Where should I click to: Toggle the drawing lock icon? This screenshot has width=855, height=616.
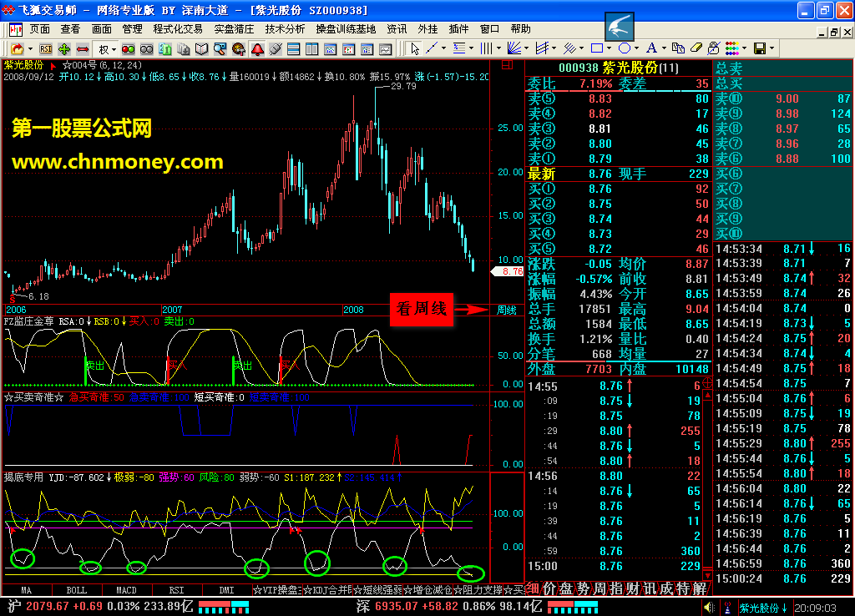[714, 48]
